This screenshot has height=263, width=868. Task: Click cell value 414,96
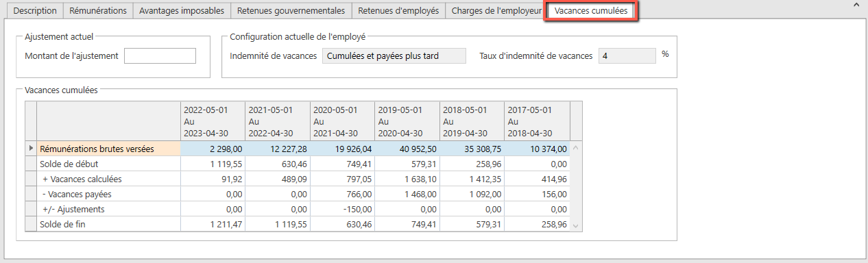click(537, 179)
